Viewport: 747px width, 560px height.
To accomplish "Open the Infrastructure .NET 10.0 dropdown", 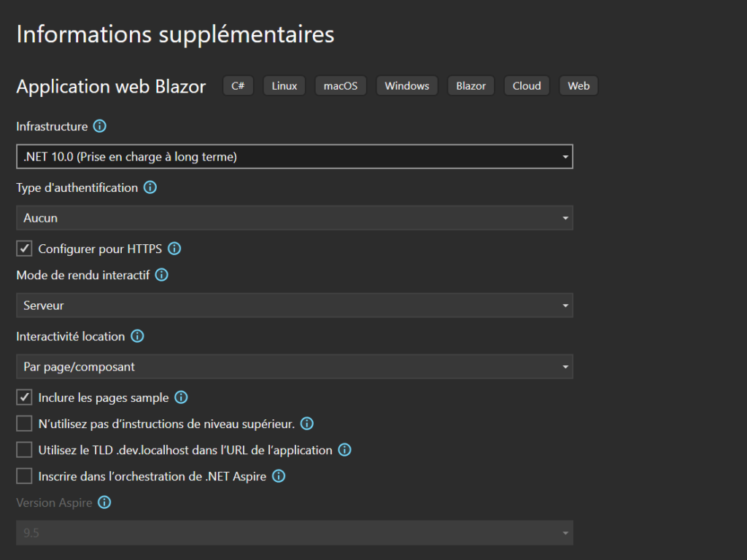I will pos(294,157).
